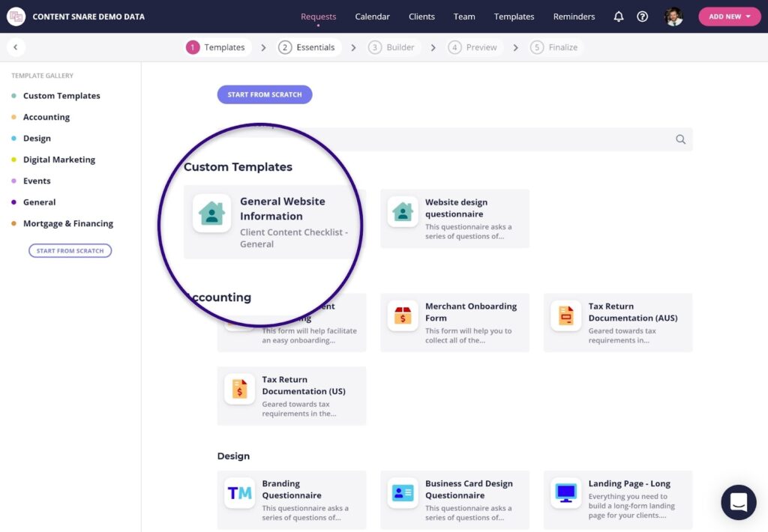Open the Calendar menu

tap(372, 16)
